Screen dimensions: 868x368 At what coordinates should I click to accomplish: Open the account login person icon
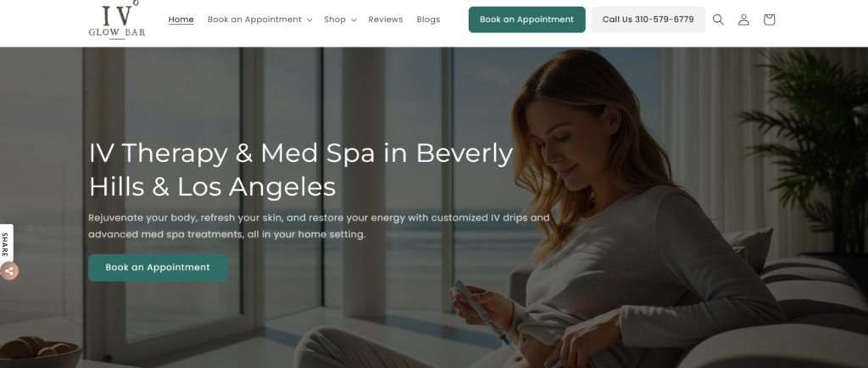pos(743,20)
